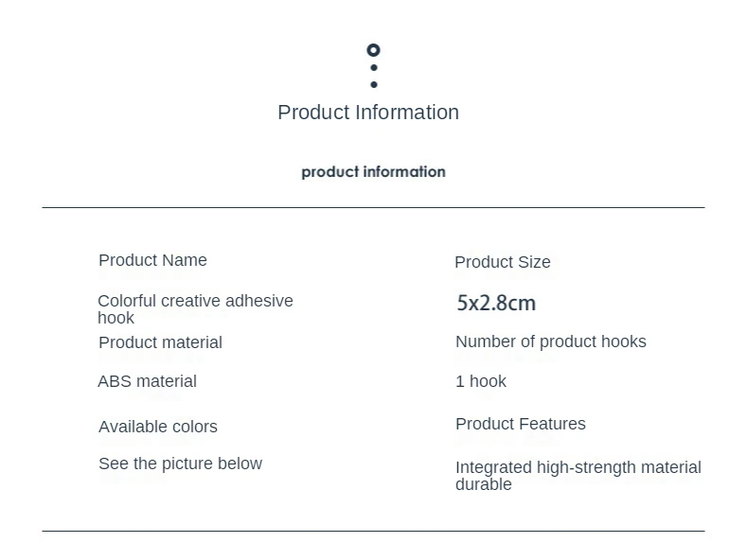Click the middle dot below the ring
The width and height of the screenshot is (747, 560).
(373, 68)
